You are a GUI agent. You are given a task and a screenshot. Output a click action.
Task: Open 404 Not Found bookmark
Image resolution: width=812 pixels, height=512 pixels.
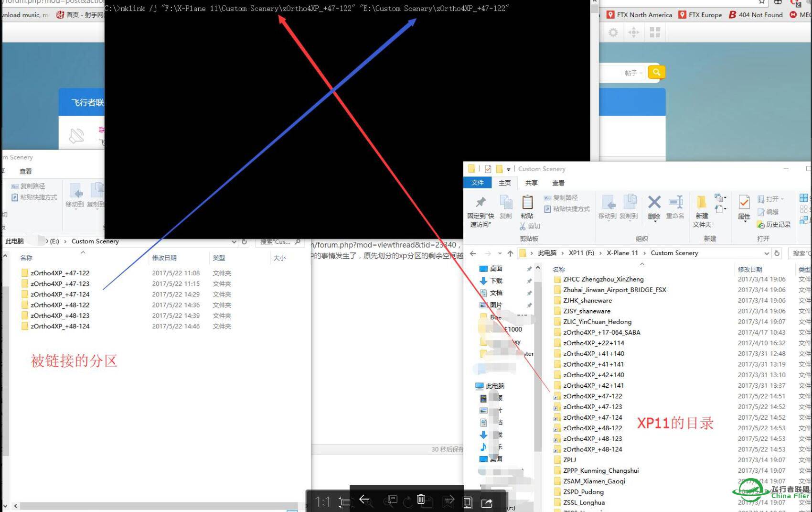756,15
